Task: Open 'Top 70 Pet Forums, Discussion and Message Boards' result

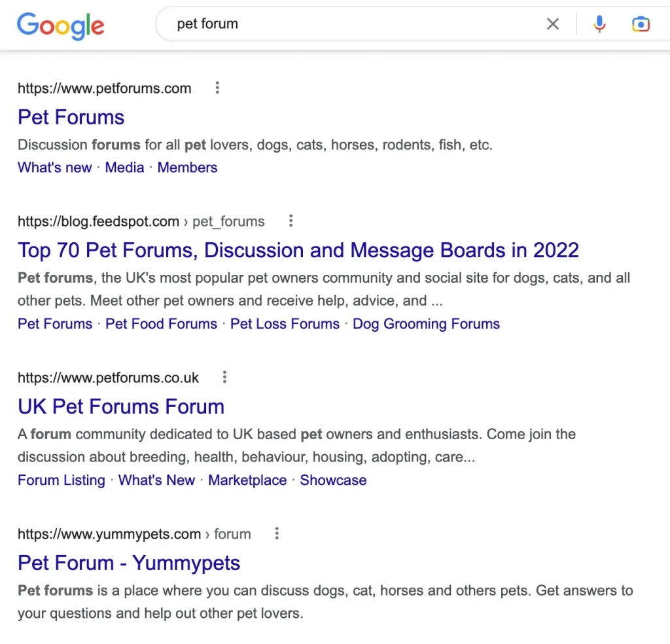Action: pos(298,250)
